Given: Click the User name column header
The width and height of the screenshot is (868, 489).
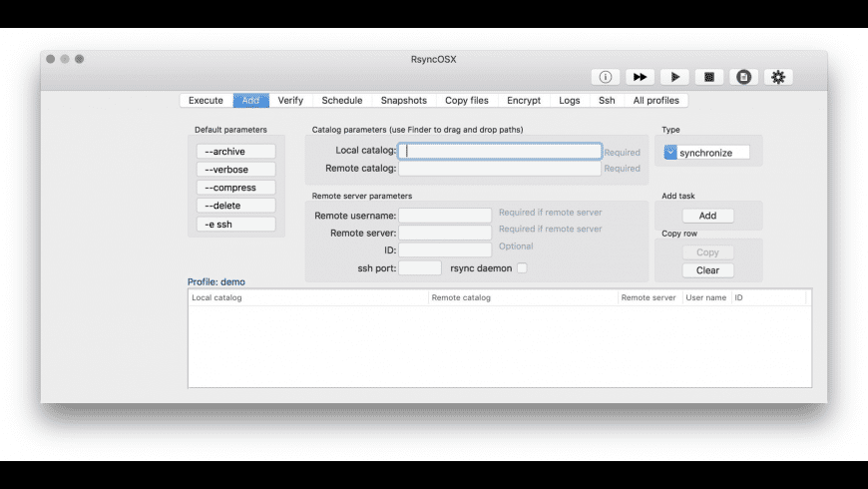Looking at the screenshot, I should [707, 297].
